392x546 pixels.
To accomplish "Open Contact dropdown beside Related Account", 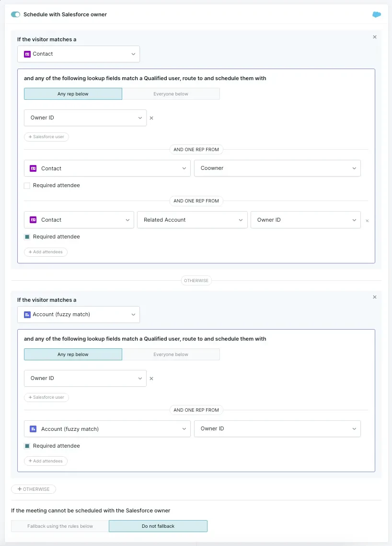I will click(x=79, y=220).
